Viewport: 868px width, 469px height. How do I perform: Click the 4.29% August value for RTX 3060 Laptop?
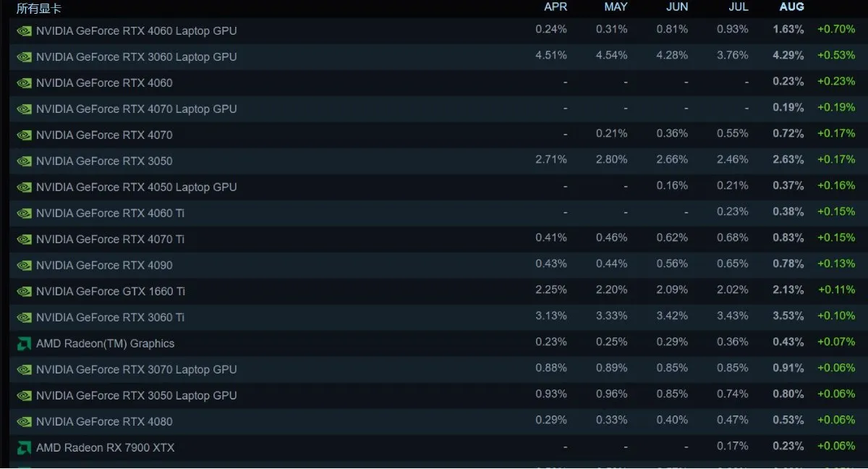(x=788, y=56)
